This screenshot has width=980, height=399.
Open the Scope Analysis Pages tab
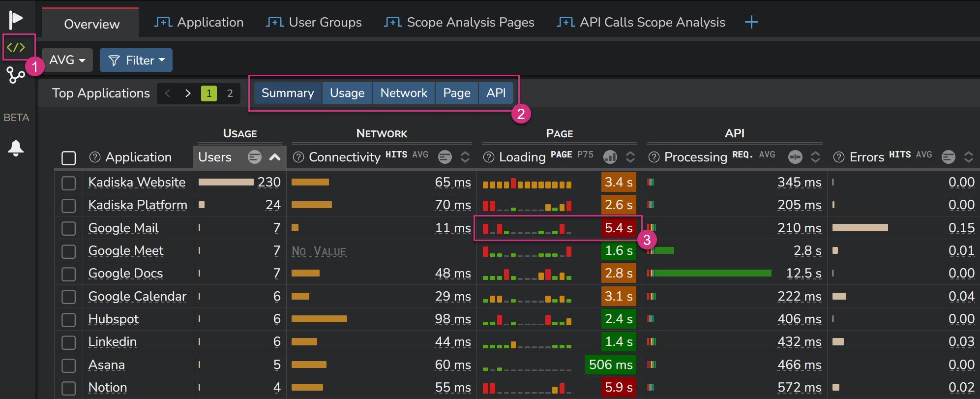pyautogui.click(x=459, y=22)
